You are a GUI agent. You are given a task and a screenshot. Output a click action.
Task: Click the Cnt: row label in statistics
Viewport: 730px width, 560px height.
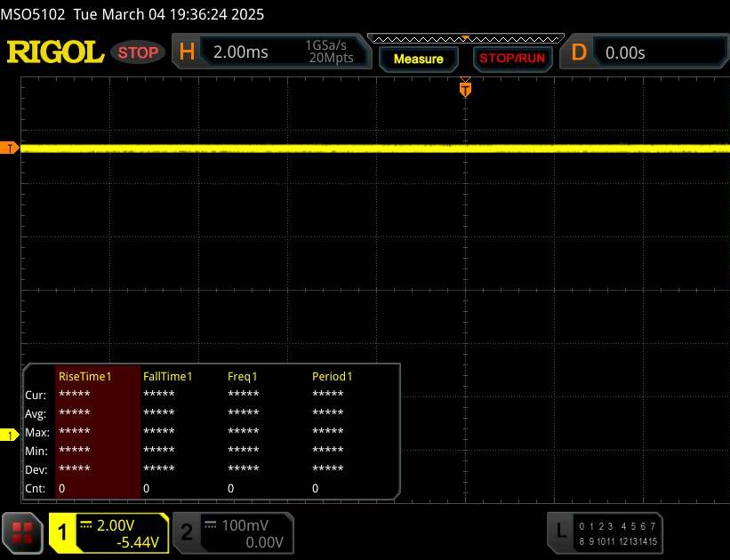click(36, 488)
